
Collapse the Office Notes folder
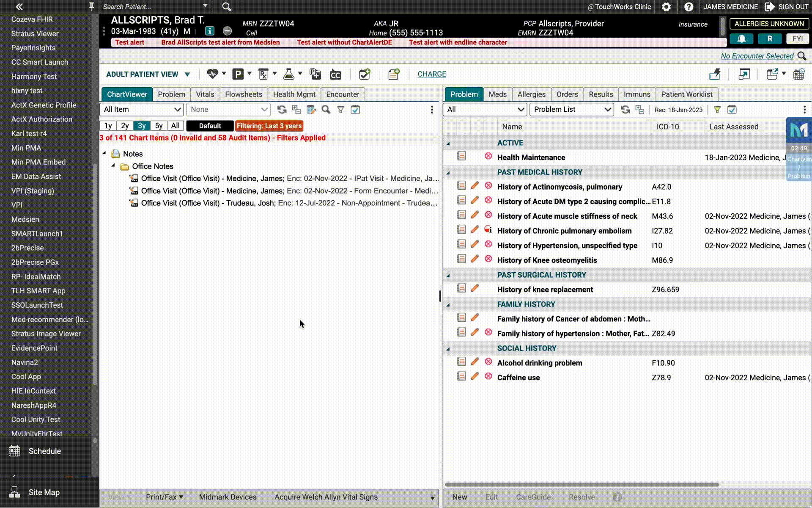coord(113,166)
